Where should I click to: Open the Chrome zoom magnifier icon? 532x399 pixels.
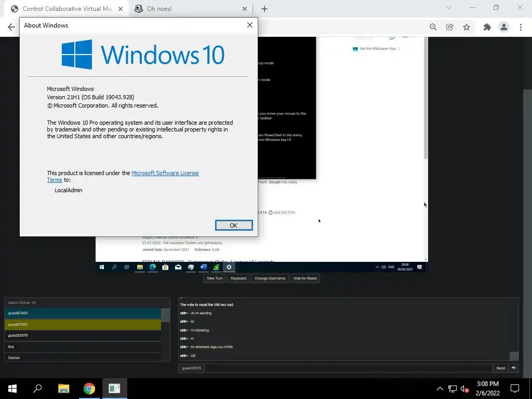coord(433,27)
